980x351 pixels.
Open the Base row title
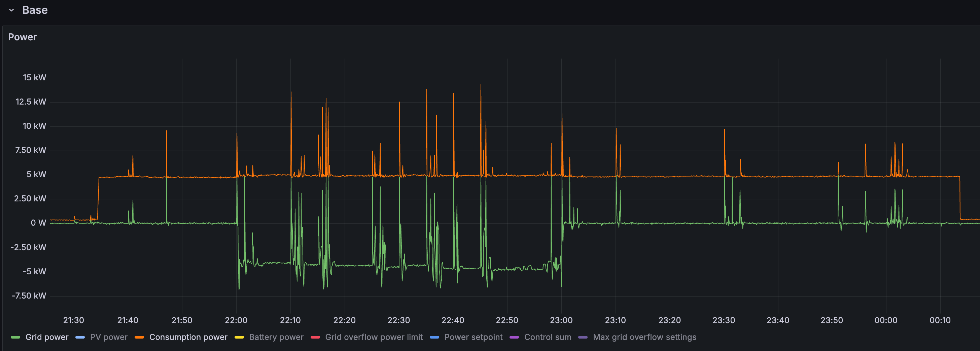(x=35, y=10)
